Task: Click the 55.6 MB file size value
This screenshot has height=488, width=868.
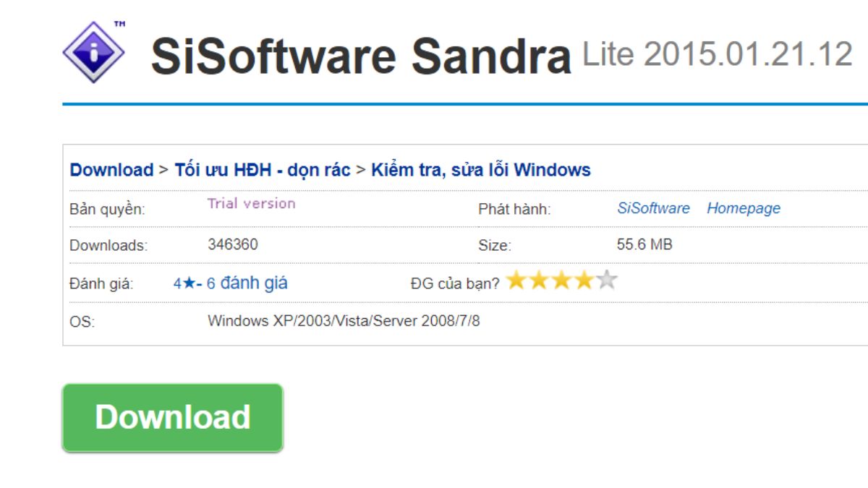Action: coord(644,244)
